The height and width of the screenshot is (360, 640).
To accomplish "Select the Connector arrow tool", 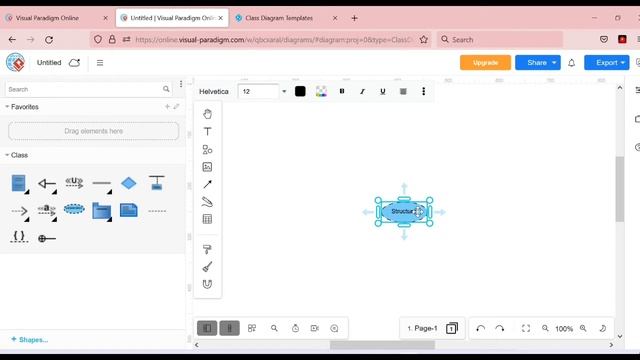I will (x=207, y=184).
